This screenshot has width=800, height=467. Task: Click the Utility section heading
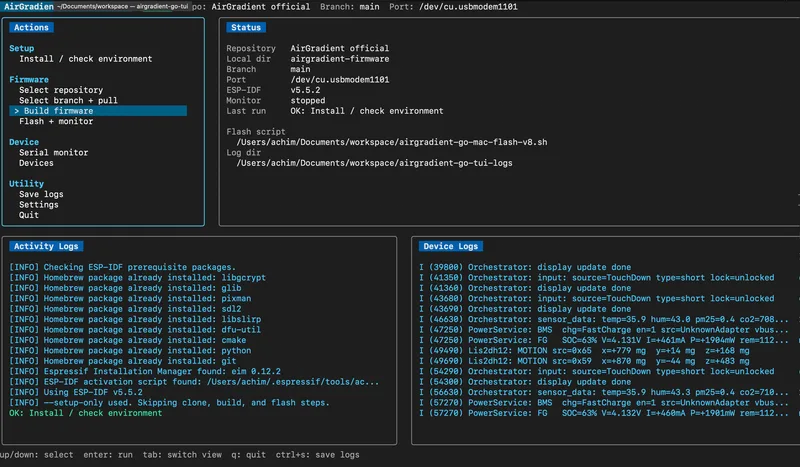pos(27,184)
